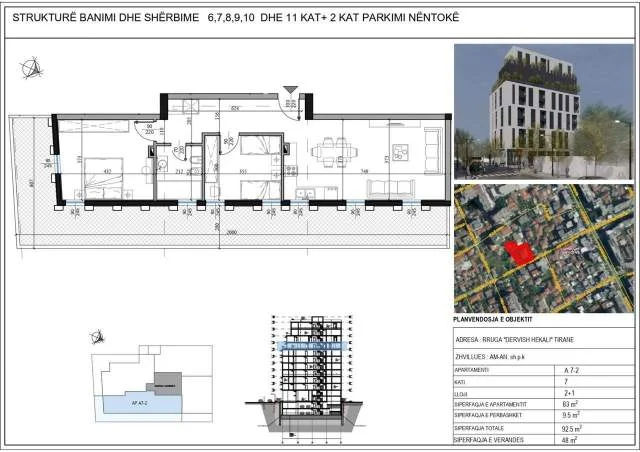Click the veranda length dimension '2080'
640x452 pixels.
click(x=231, y=233)
